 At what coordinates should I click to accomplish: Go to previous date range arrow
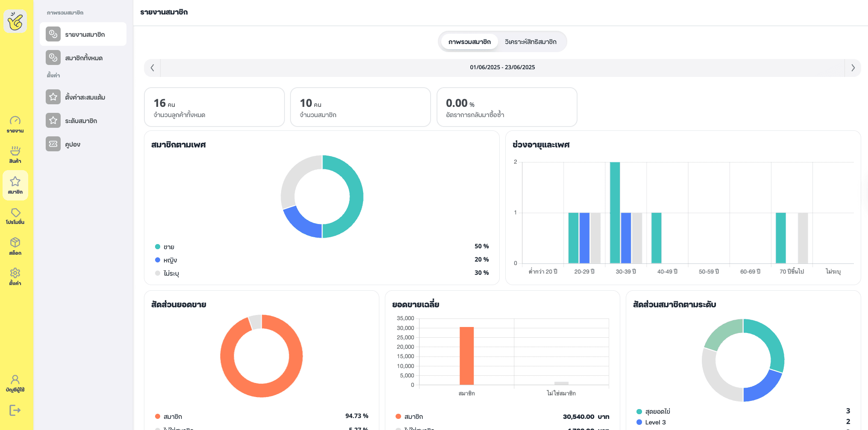coord(152,68)
